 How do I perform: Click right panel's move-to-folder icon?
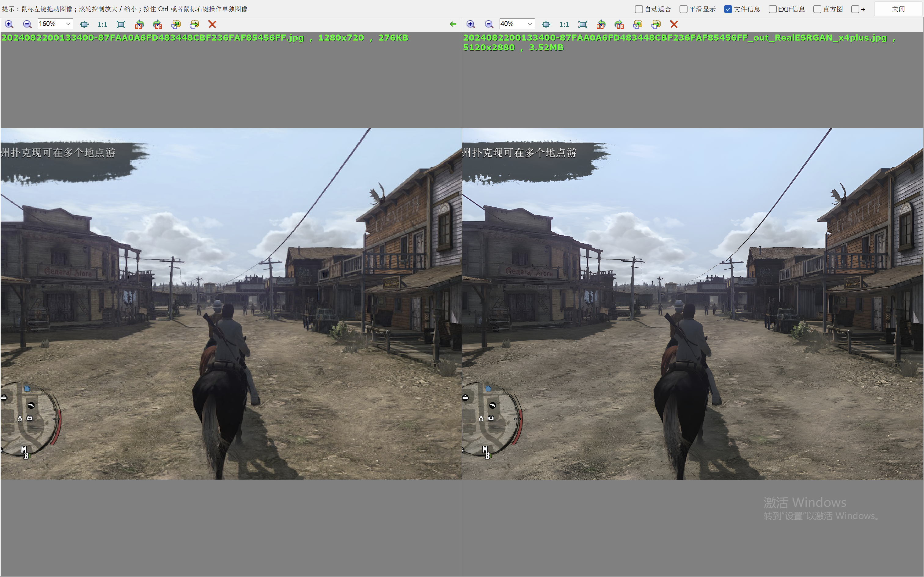pyautogui.click(x=656, y=24)
